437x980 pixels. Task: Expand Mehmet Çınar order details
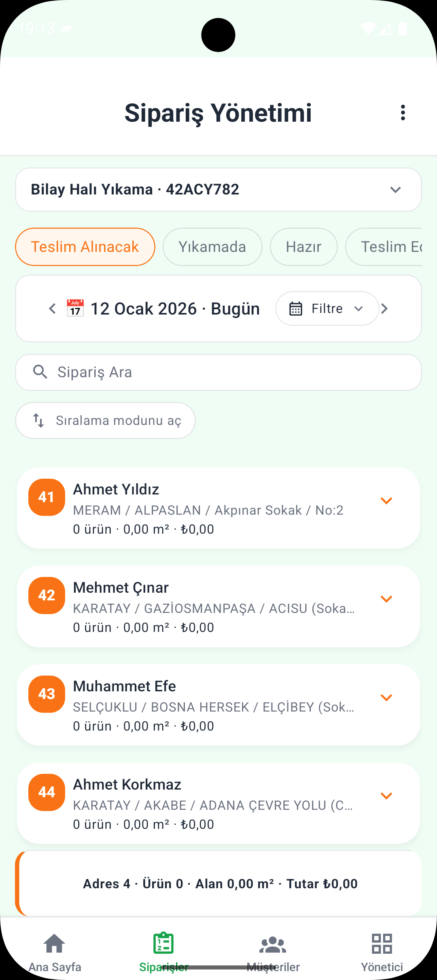pyautogui.click(x=386, y=599)
